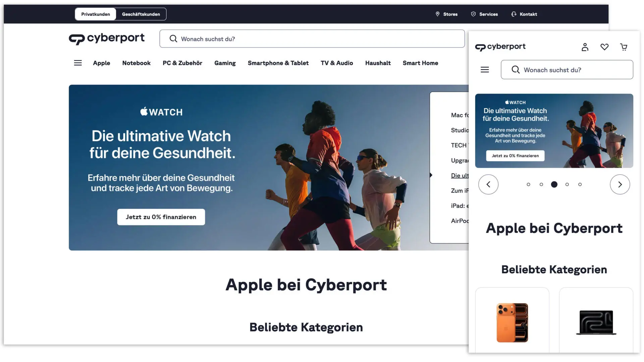Open the Apple menu category
Viewport: 644px width, 362px height.
(102, 63)
